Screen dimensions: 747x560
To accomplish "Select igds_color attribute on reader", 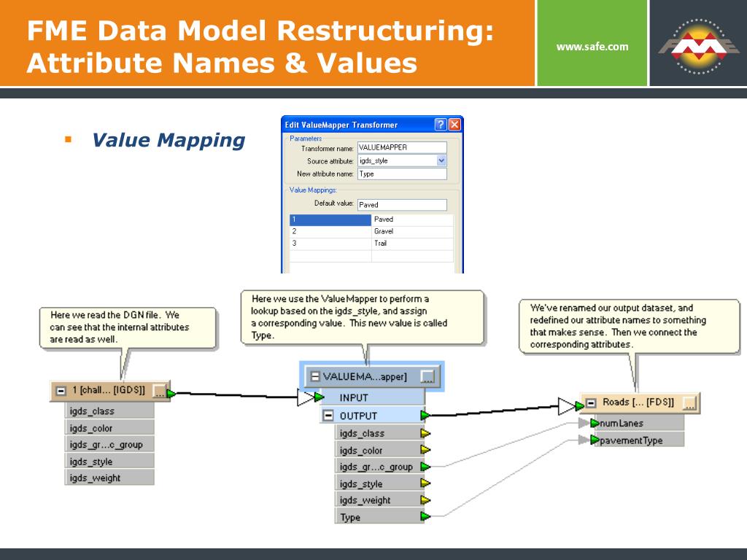I will 109,428.
